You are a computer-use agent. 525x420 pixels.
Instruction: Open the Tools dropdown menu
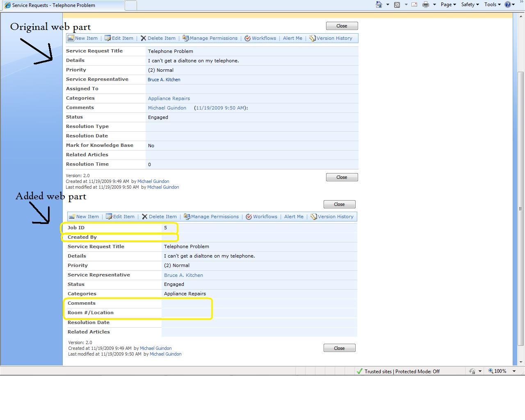tap(492, 5)
